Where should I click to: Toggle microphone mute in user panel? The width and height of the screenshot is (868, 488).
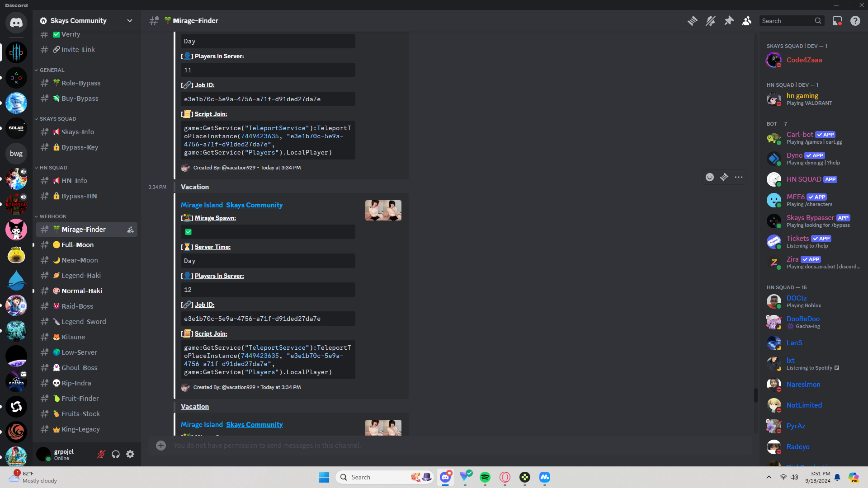click(101, 454)
